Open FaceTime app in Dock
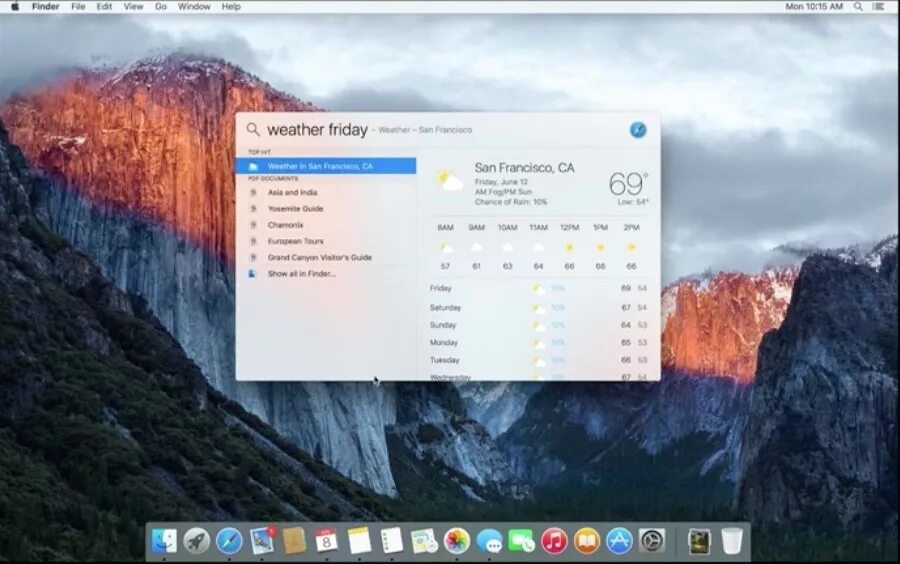Image resolution: width=900 pixels, height=564 pixels. point(522,540)
